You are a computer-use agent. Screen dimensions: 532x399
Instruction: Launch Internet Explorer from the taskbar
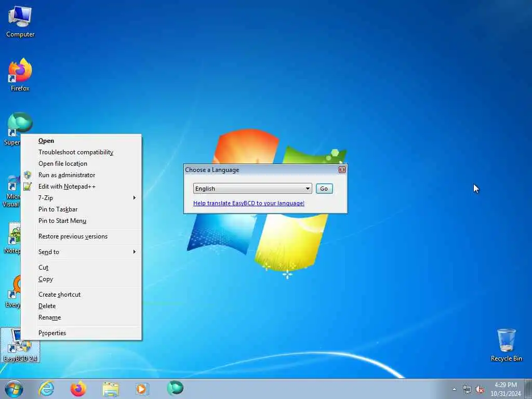click(46, 389)
